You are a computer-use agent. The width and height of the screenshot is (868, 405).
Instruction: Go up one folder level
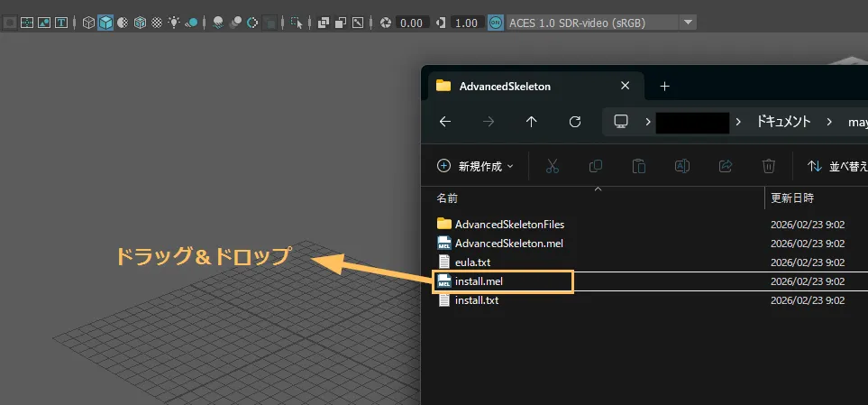(532, 122)
